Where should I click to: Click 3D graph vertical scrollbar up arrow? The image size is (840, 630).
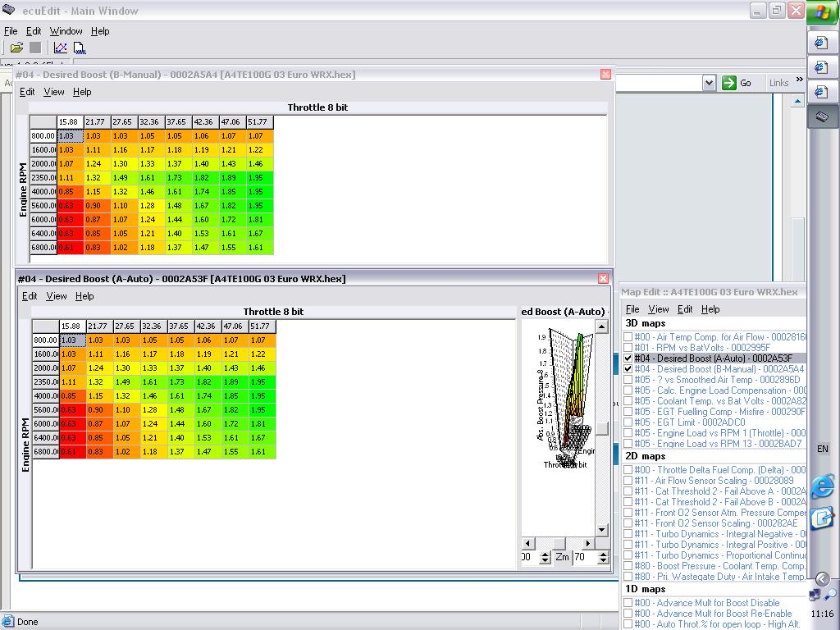[601, 326]
